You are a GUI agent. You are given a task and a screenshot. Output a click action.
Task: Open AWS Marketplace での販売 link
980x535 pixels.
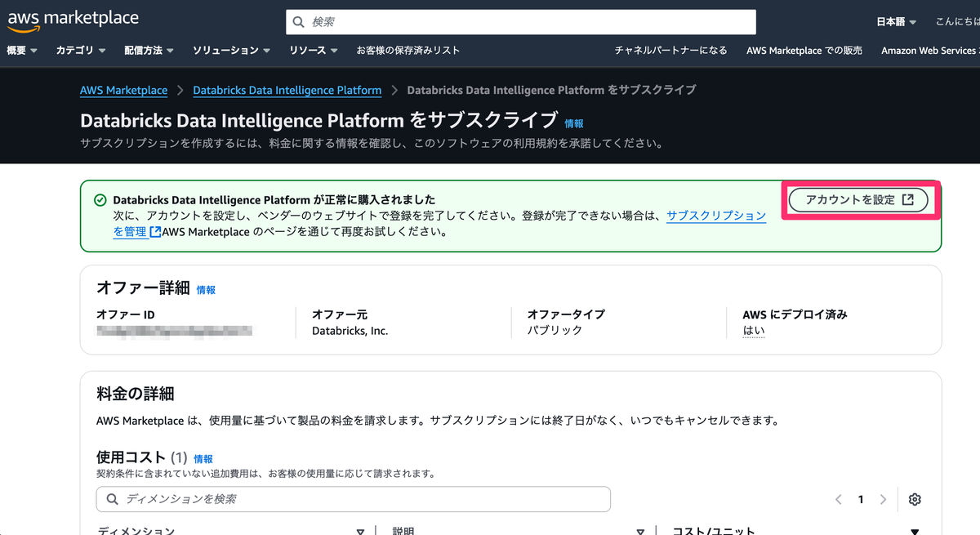[804, 51]
